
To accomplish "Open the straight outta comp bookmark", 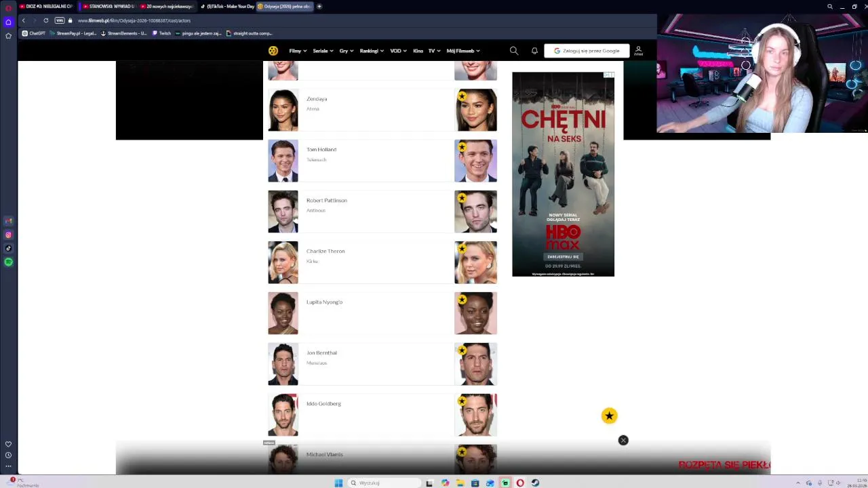I will coord(249,33).
